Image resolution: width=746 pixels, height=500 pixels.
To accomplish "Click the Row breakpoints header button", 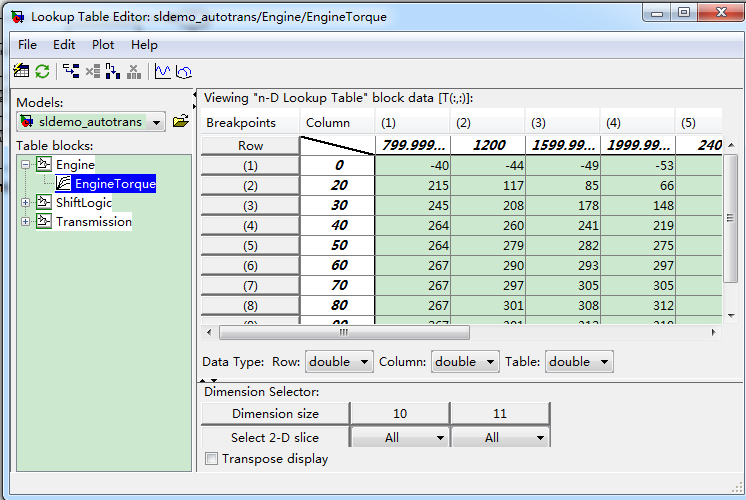I will 250,146.
